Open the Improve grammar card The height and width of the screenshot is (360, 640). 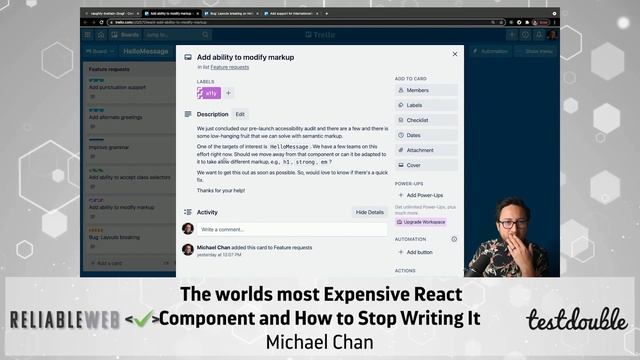click(x=130, y=149)
